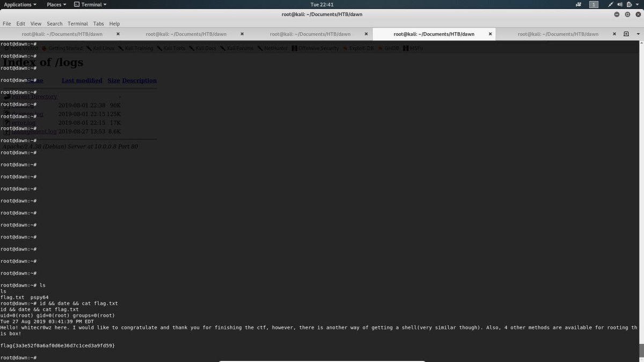The width and height of the screenshot is (644, 362).
Task: Switch to the fifth terminal tab
Action: (x=558, y=34)
